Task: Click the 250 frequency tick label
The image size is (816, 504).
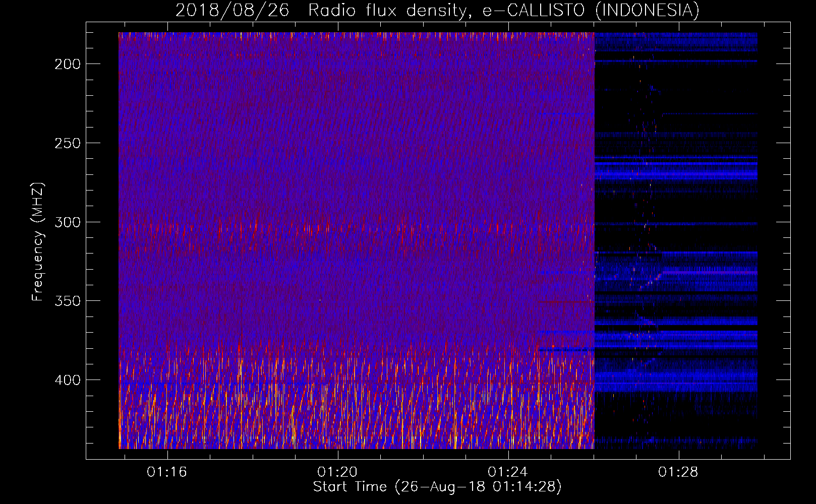Action: tap(68, 143)
